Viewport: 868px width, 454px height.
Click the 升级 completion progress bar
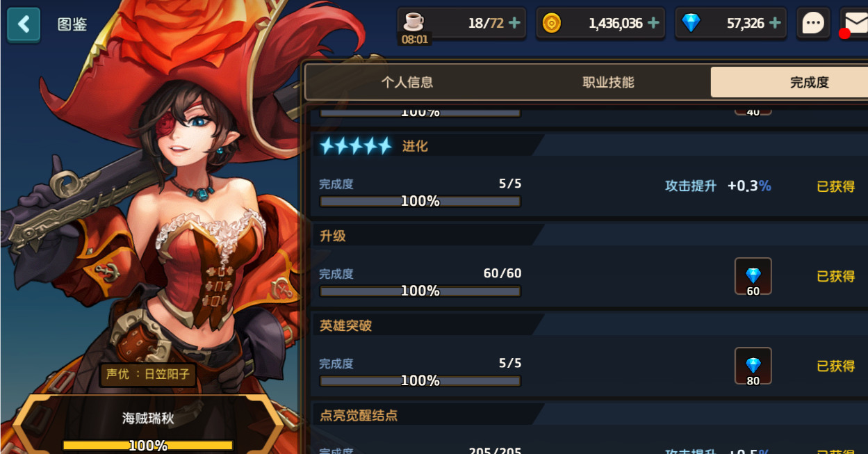[420, 291]
